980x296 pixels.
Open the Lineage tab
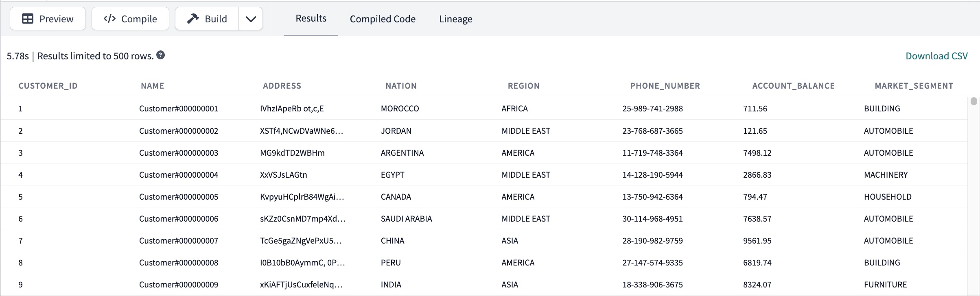click(x=455, y=19)
